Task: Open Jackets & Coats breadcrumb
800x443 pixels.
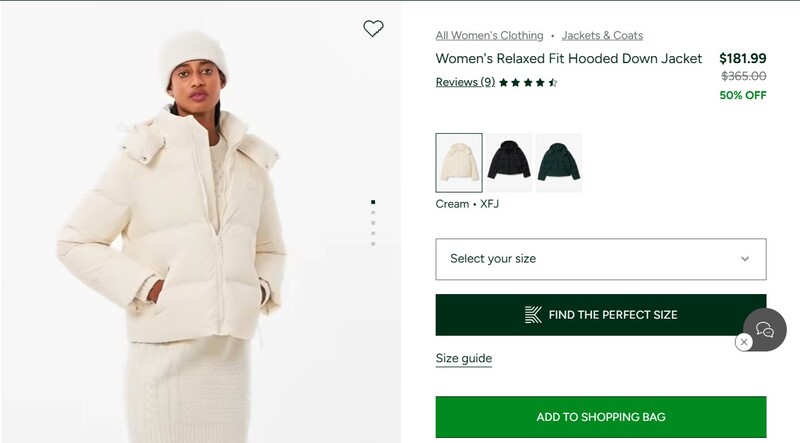Action: pyautogui.click(x=602, y=35)
